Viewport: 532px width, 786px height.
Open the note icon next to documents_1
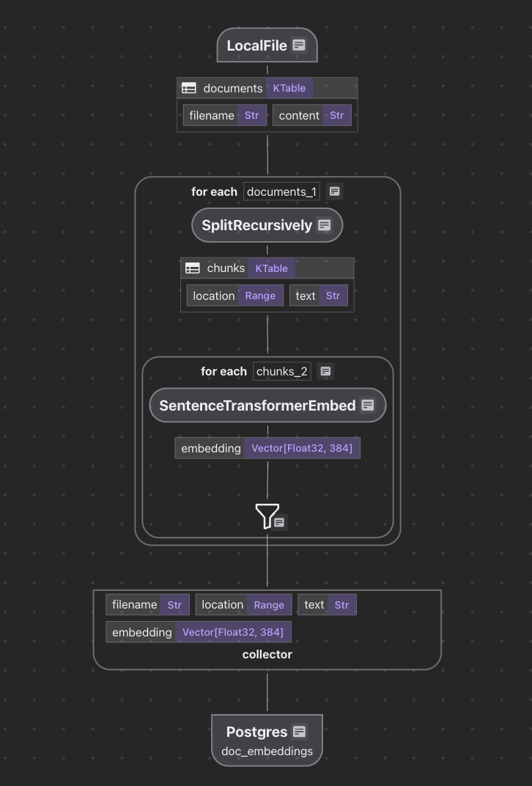(334, 191)
